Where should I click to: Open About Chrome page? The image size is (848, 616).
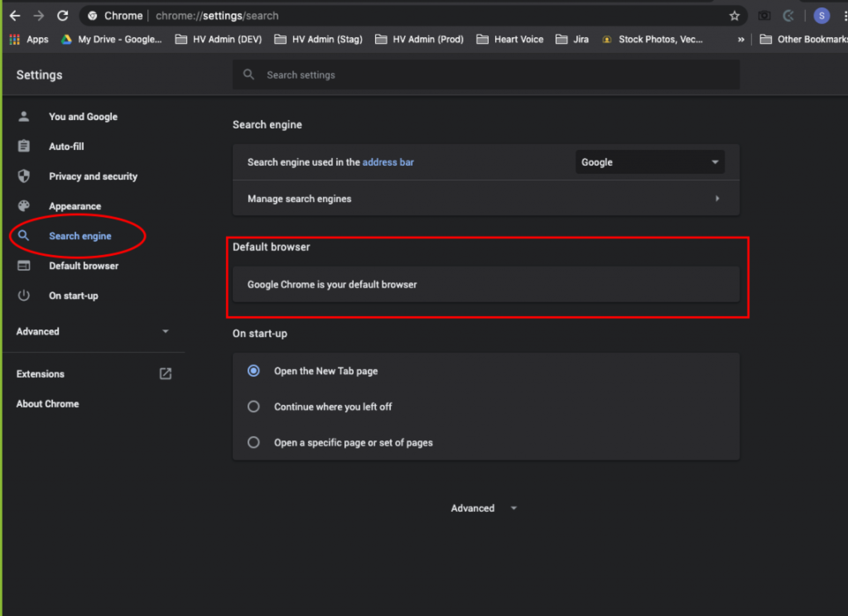47,404
